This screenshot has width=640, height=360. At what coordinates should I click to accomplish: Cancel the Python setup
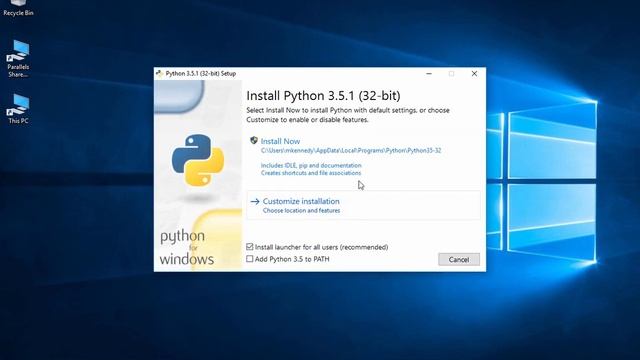[459, 260]
